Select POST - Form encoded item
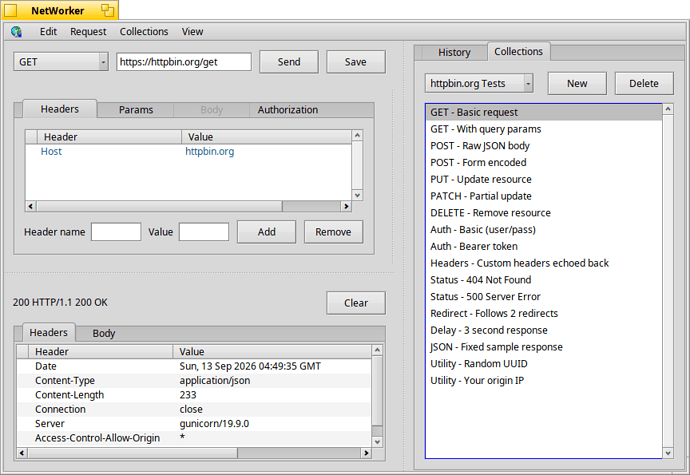The height and width of the screenshot is (475, 690). coord(544,162)
